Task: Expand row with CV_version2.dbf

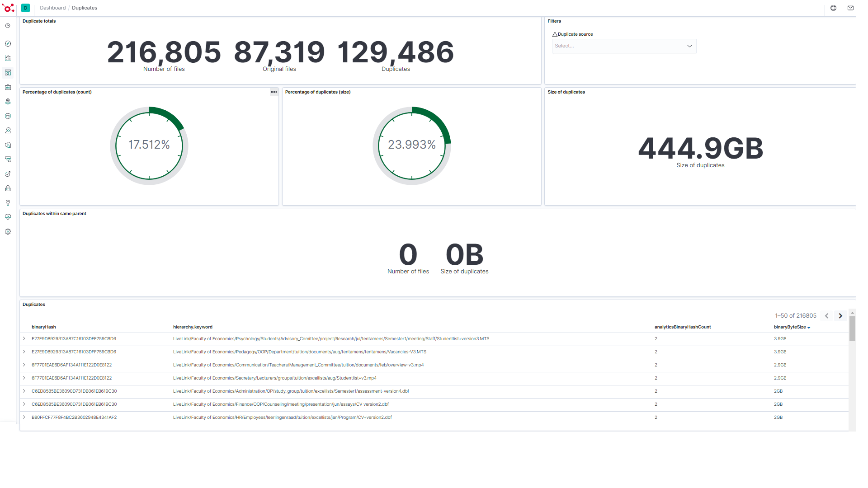Action: [x=24, y=404]
